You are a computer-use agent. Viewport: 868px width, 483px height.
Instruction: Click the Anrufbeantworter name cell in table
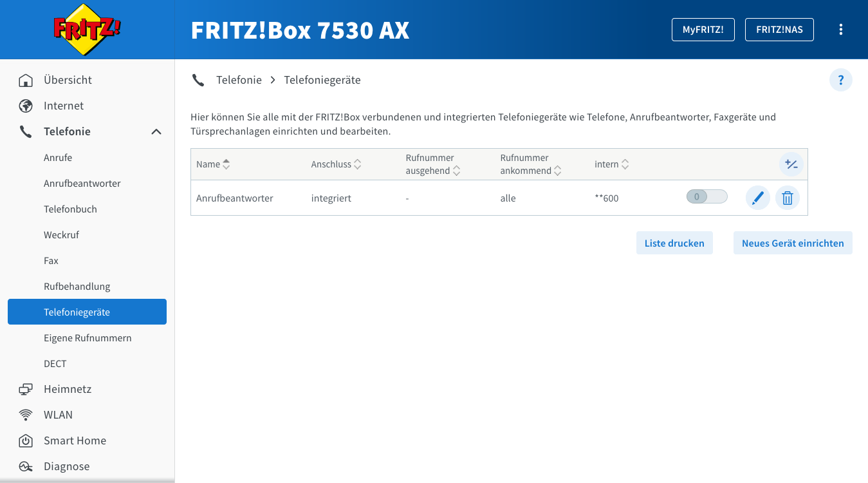[235, 198]
